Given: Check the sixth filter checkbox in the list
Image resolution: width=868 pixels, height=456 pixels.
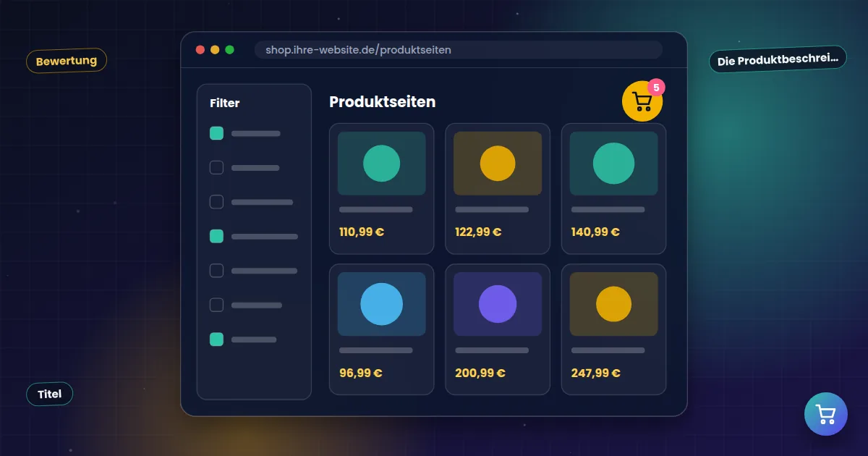Looking at the screenshot, I should (x=216, y=305).
